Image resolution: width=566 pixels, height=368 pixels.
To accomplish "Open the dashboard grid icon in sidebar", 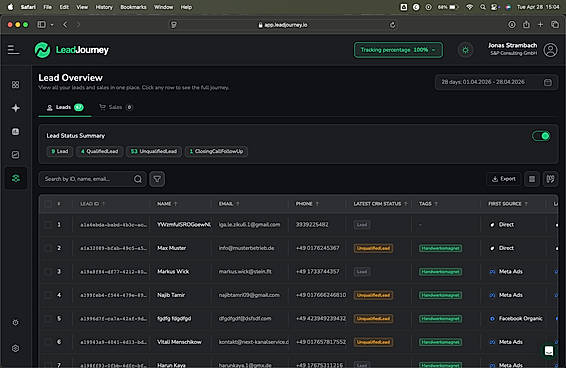I will 16,85.
